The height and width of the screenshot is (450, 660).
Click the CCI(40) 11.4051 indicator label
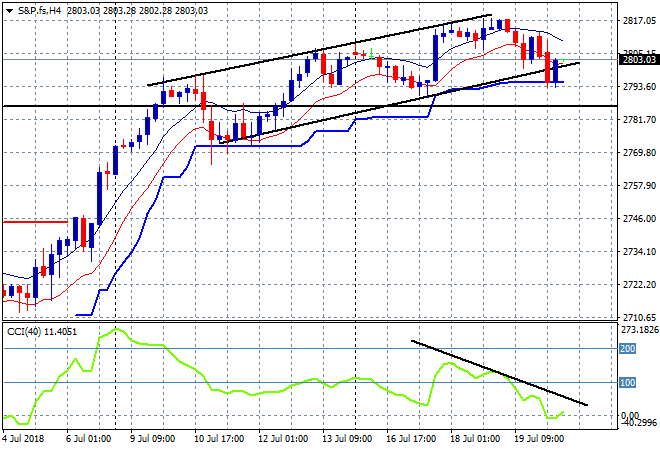42,332
